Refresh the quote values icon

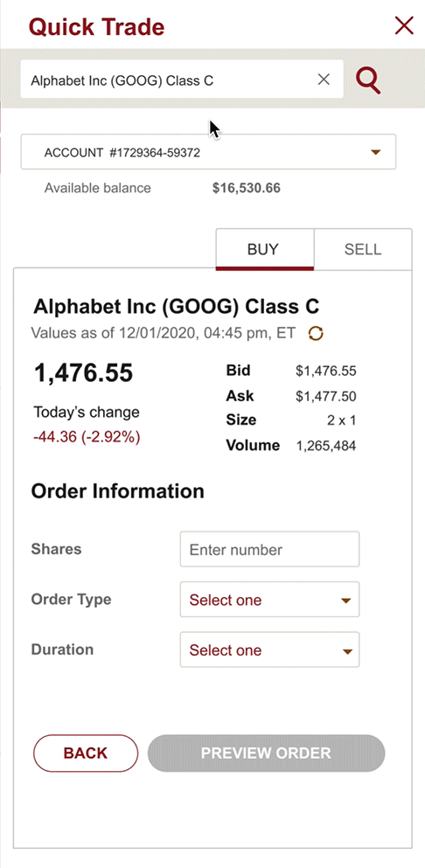point(316,333)
